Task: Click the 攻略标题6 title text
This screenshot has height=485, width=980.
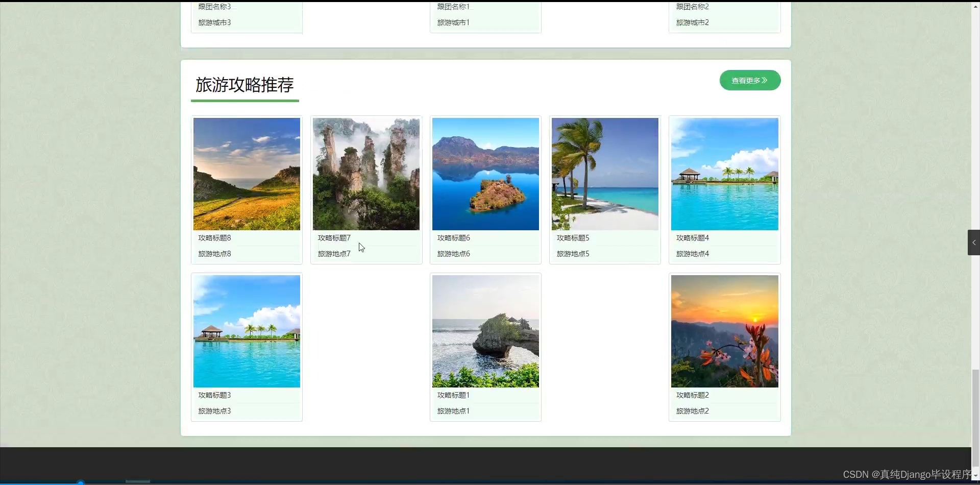Action: click(453, 238)
